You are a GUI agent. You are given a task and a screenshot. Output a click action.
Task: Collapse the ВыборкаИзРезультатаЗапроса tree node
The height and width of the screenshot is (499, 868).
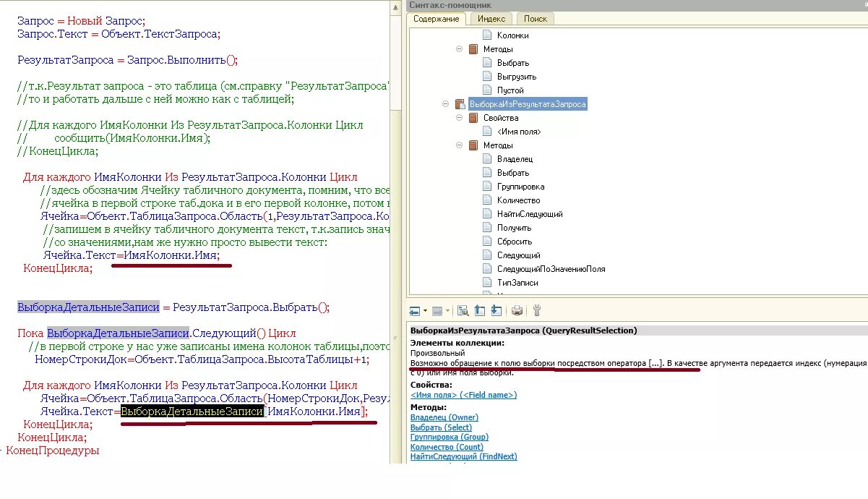(x=446, y=104)
